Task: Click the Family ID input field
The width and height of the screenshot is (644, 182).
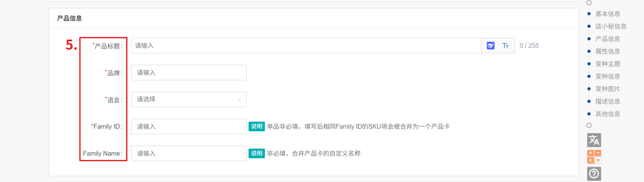Action: click(x=189, y=126)
